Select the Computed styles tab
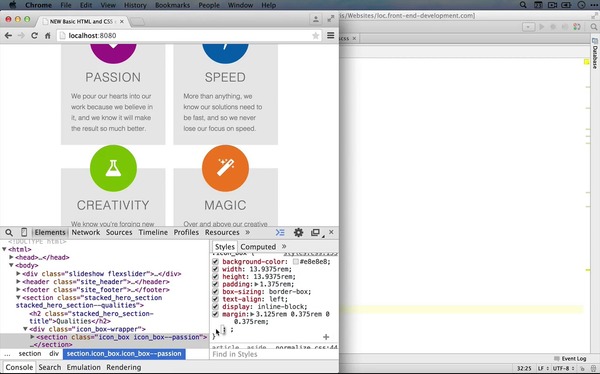The height and width of the screenshot is (374, 600). [258, 247]
